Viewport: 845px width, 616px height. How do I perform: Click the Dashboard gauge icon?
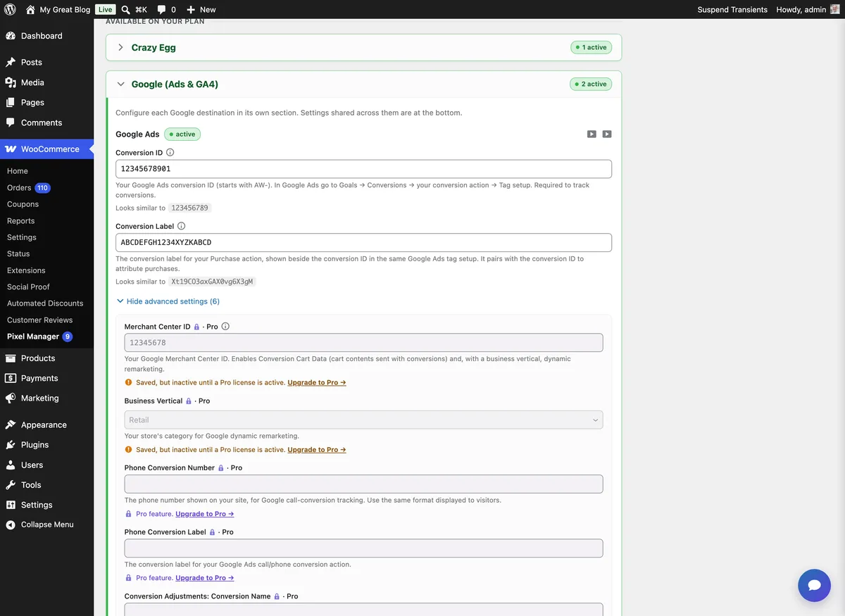11,36
